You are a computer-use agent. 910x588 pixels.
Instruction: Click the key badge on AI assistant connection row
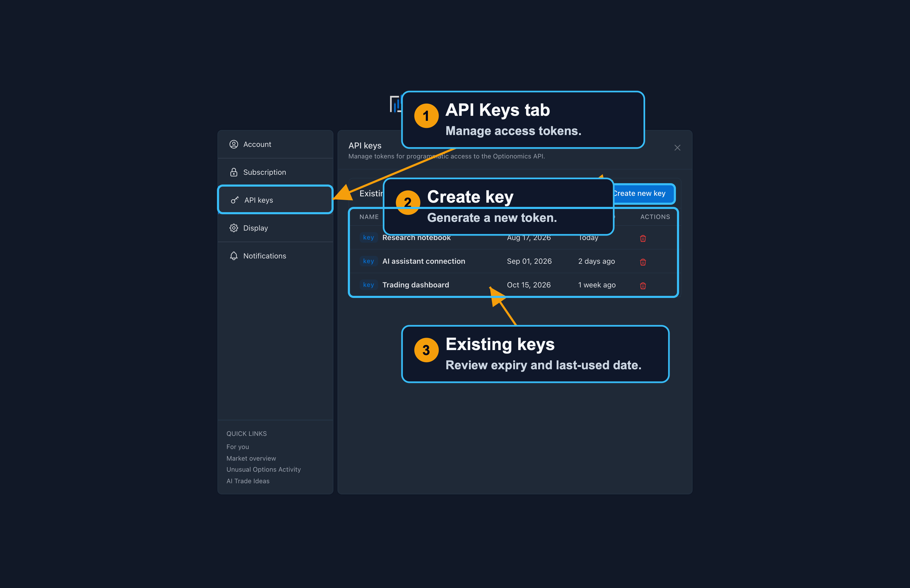point(369,261)
